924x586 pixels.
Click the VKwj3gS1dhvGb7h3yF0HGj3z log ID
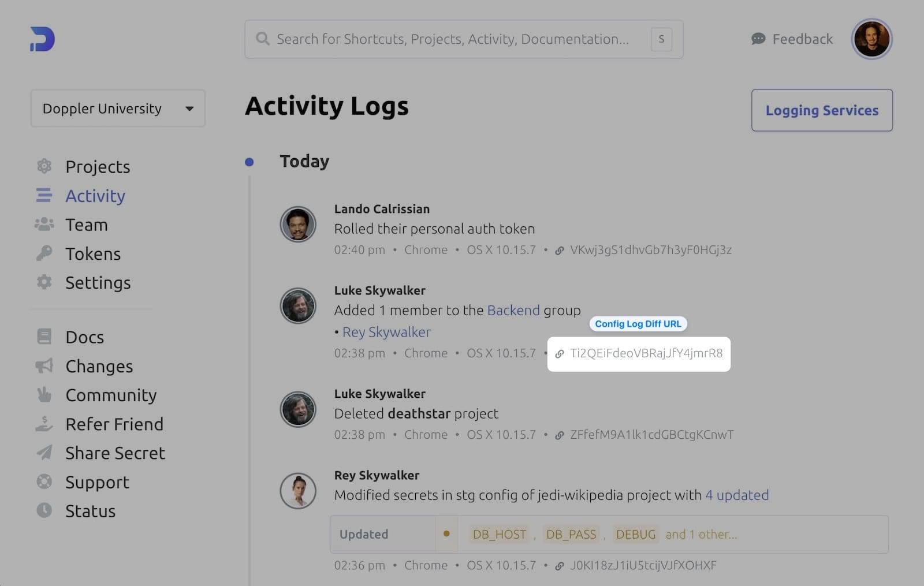click(651, 250)
